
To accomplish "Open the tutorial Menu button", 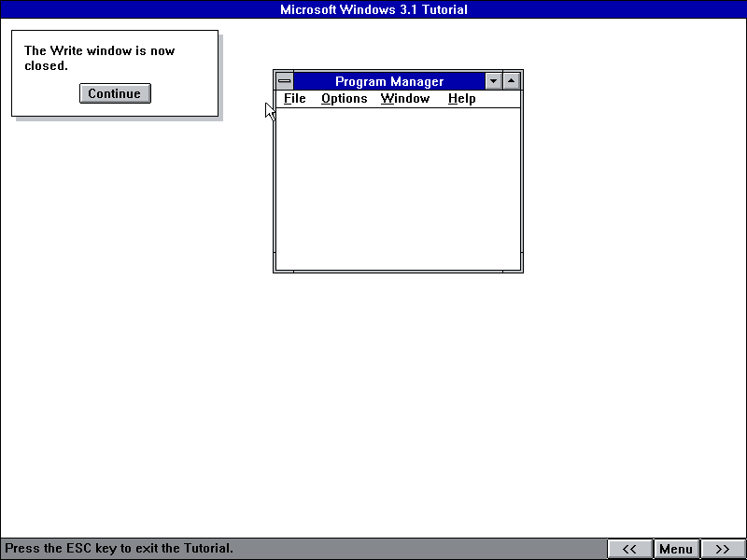I will [676, 549].
